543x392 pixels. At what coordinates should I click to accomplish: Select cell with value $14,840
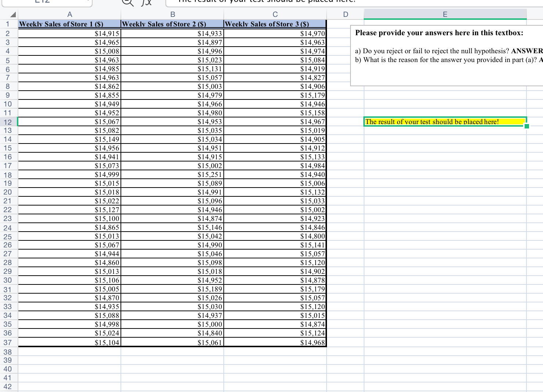click(x=172, y=333)
